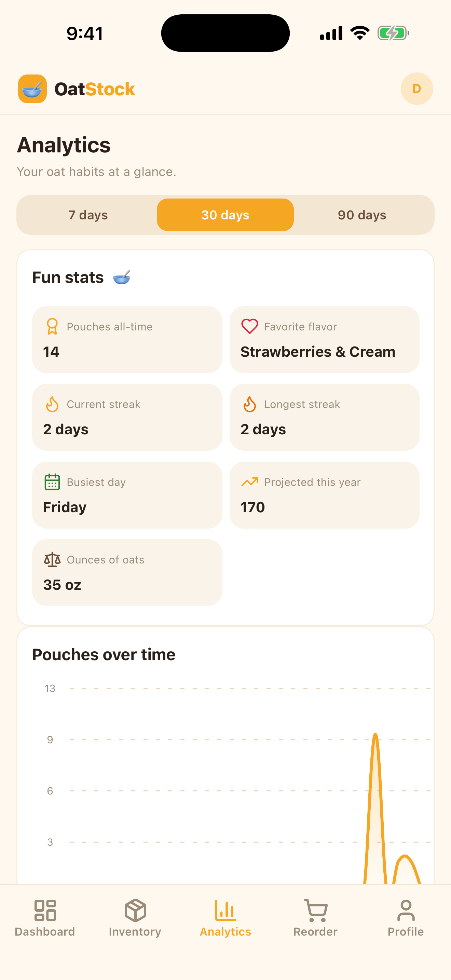Tap the scale icon beside Ounces of oats
451x980 pixels.
click(x=52, y=560)
